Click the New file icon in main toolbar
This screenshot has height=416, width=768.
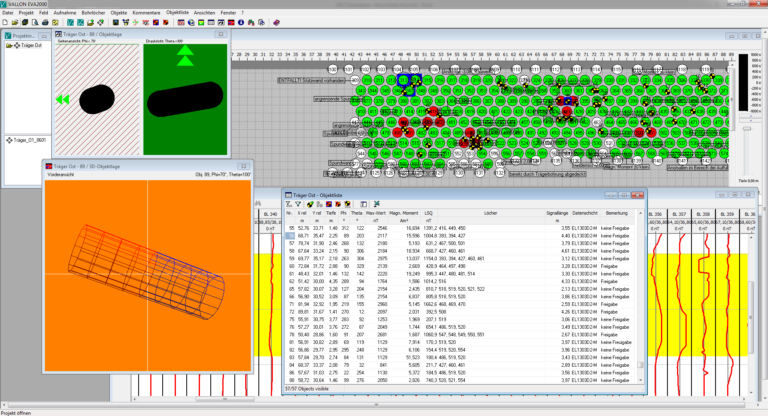[x=7, y=20]
